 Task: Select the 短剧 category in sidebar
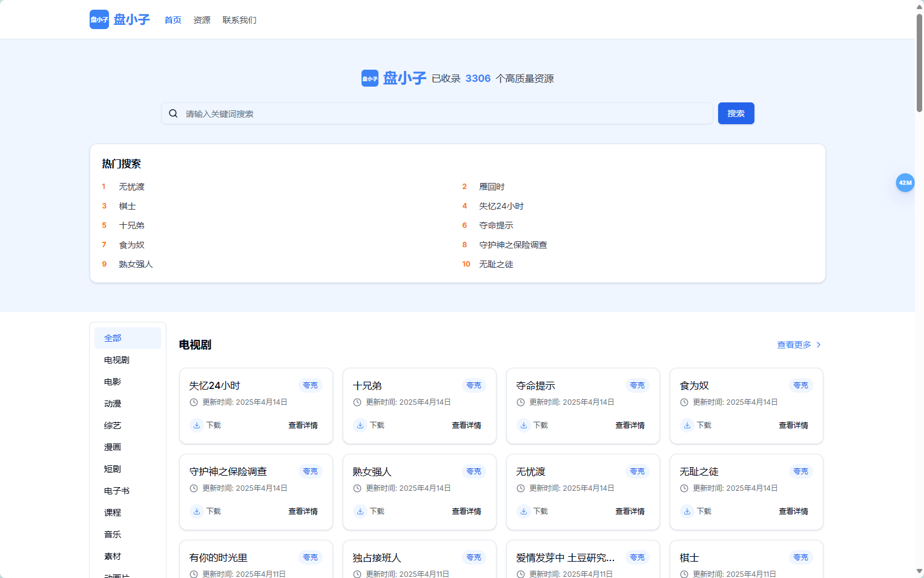click(x=128, y=469)
